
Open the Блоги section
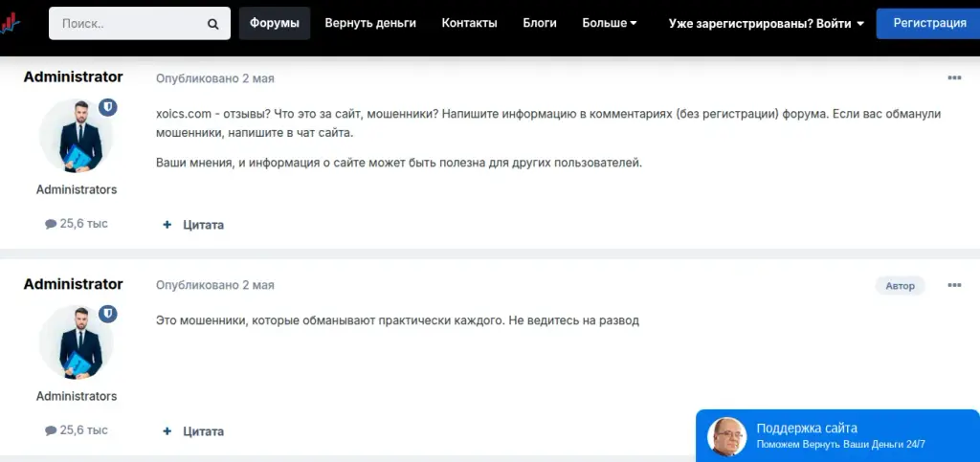click(540, 24)
